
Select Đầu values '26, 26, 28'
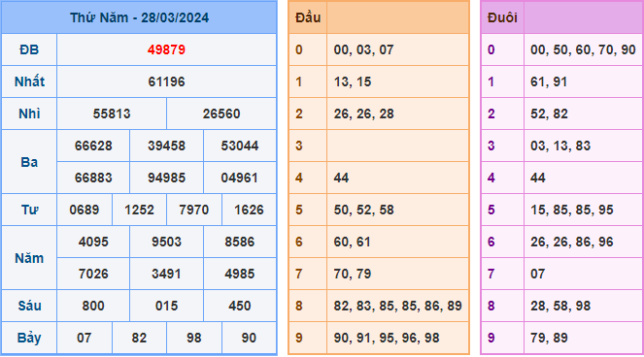click(x=364, y=114)
